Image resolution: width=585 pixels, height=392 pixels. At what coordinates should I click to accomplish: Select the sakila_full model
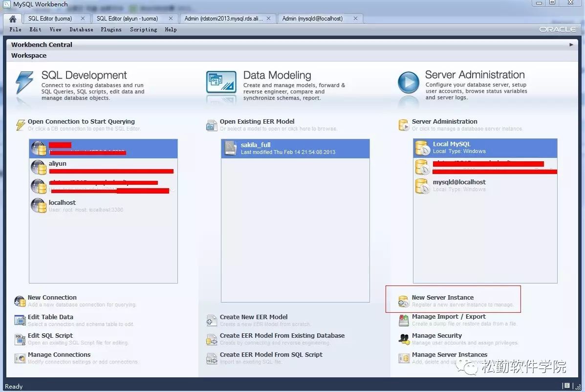pos(295,149)
